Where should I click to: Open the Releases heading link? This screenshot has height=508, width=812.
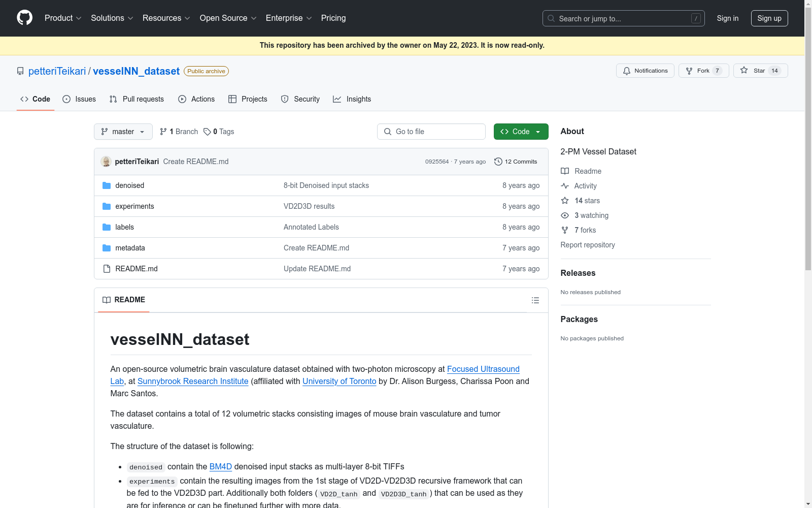(578, 273)
